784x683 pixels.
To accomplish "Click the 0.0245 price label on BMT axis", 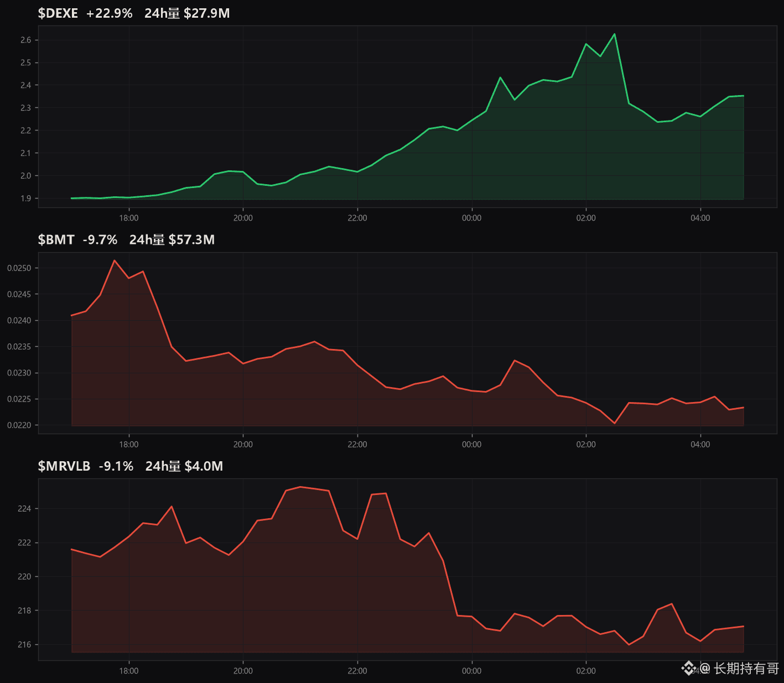I will click(19, 294).
